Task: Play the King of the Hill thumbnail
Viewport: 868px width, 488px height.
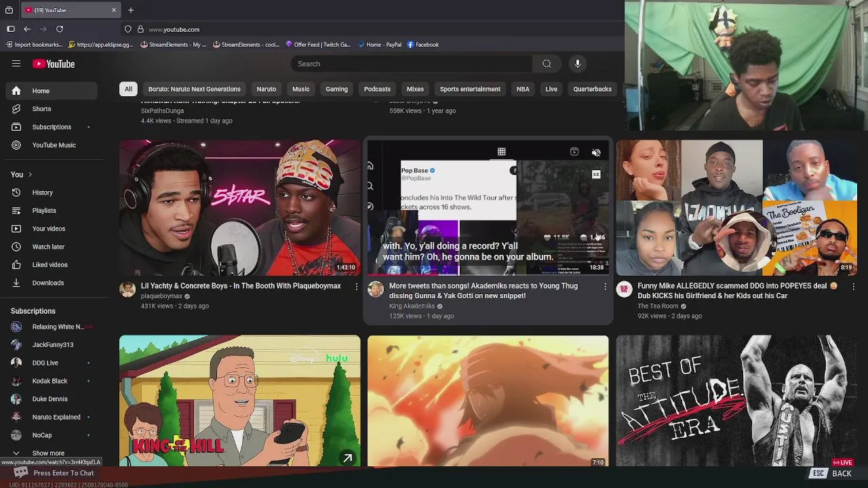Action: click(x=240, y=401)
